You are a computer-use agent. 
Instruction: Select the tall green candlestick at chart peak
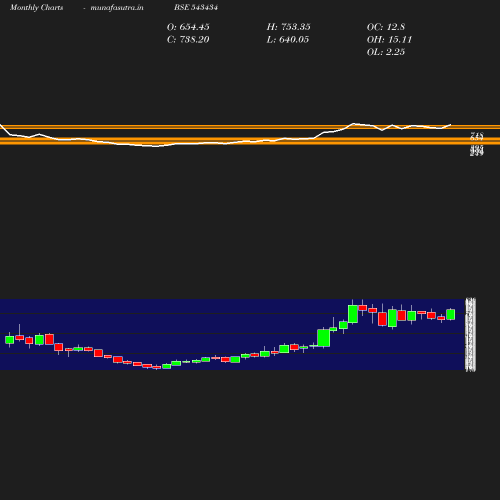click(353, 313)
